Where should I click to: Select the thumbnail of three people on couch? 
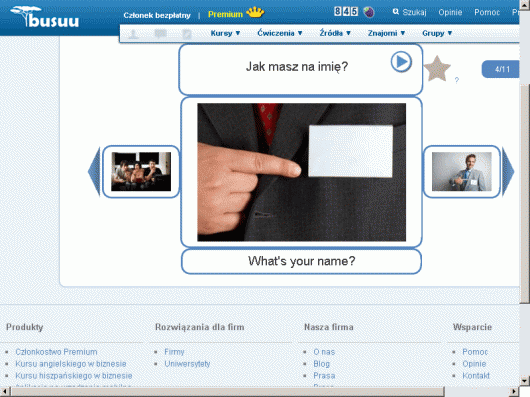tap(141, 172)
